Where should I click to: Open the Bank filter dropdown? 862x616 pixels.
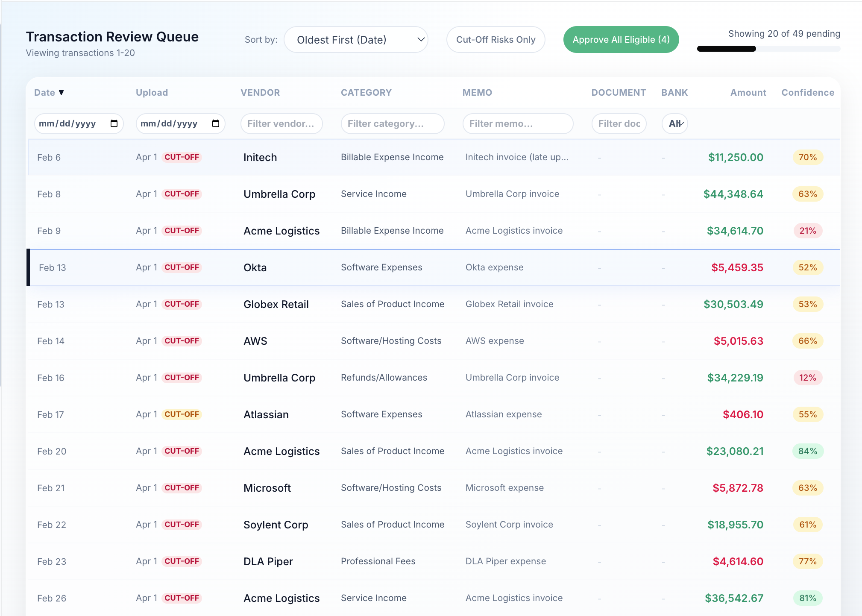pyautogui.click(x=674, y=123)
